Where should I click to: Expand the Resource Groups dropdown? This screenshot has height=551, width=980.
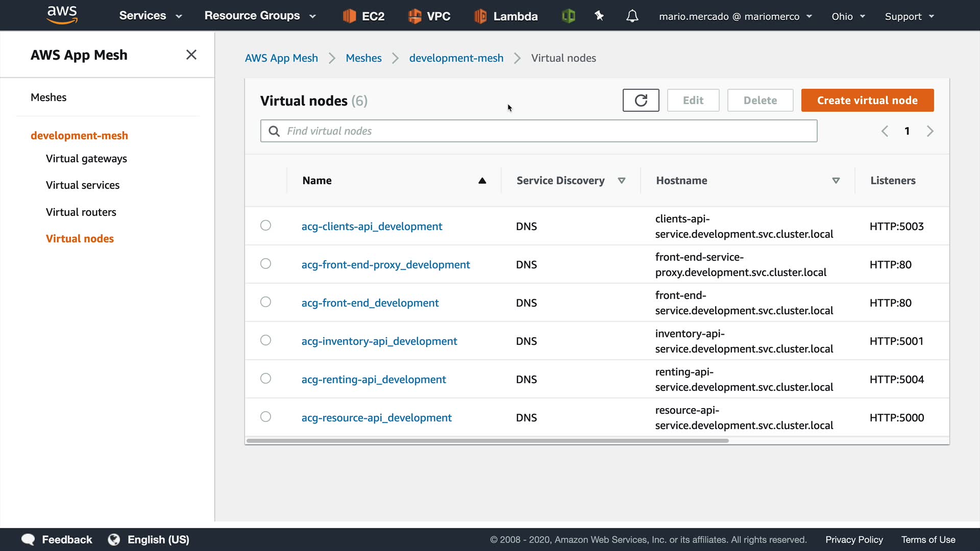pyautogui.click(x=260, y=16)
